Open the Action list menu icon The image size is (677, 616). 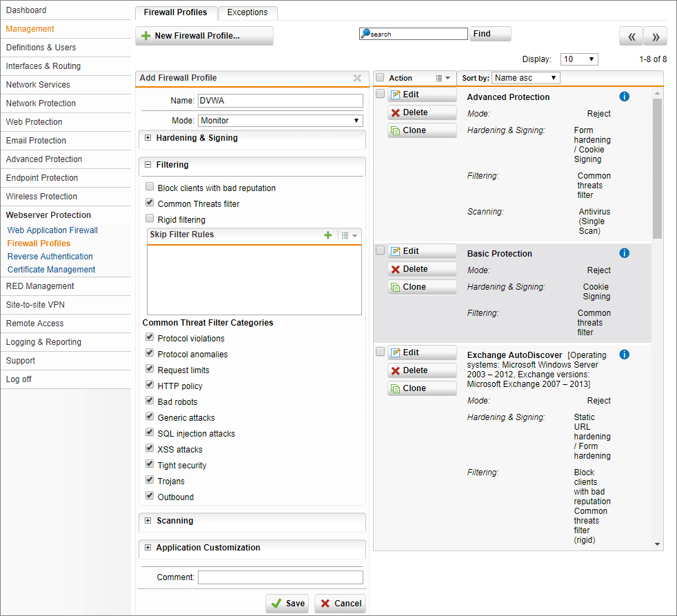pos(443,78)
